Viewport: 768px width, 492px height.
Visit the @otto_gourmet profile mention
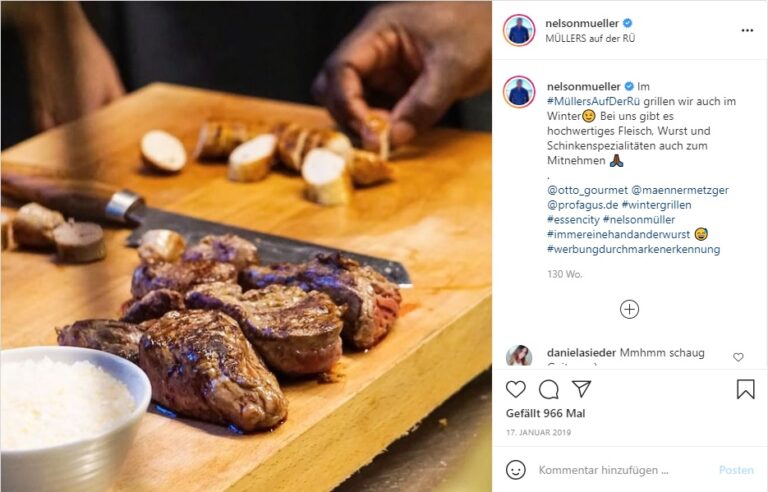[x=587, y=190]
